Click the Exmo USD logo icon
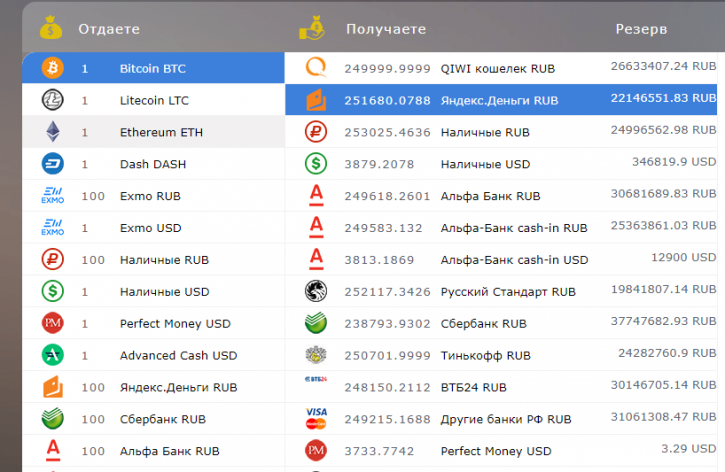The image size is (725, 472). point(53,227)
